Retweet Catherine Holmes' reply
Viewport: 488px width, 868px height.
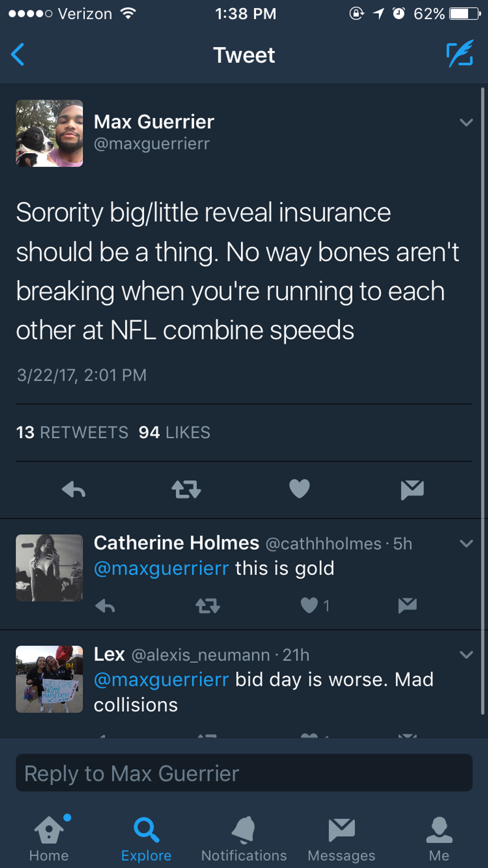pyautogui.click(x=208, y=606)
